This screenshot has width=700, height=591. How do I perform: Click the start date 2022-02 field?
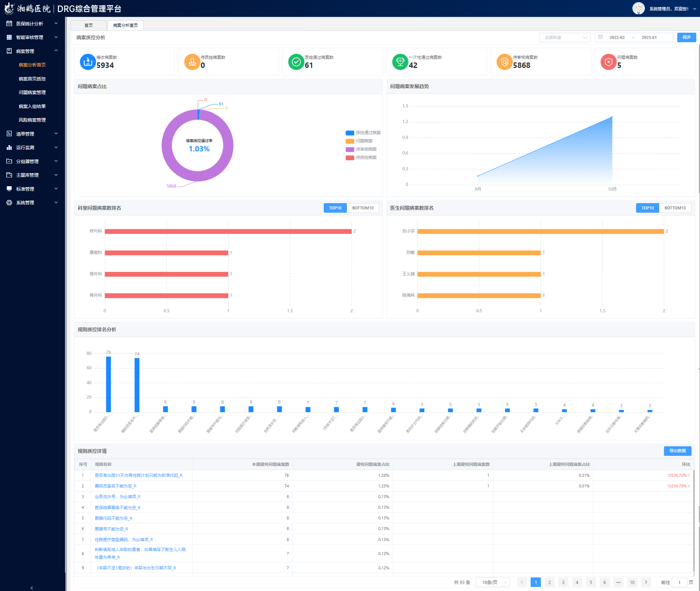[617, 37]
